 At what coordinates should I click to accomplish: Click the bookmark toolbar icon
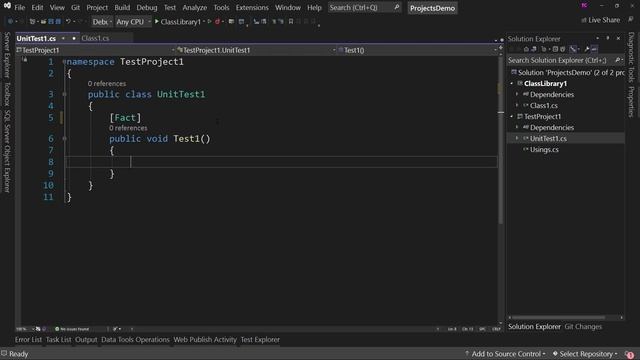[291, 21]
